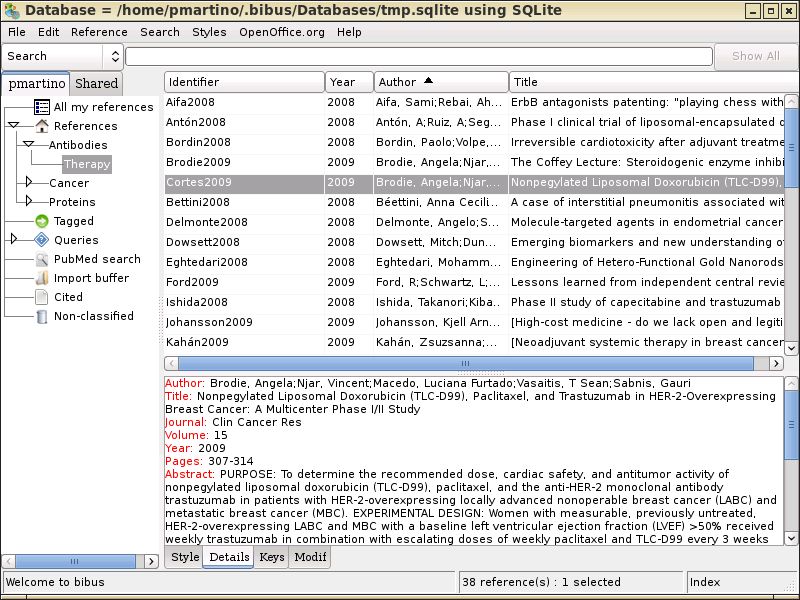Click the References home icon
Image resolution: width=800 pixels, height=600 pixels.
point(42,126)
